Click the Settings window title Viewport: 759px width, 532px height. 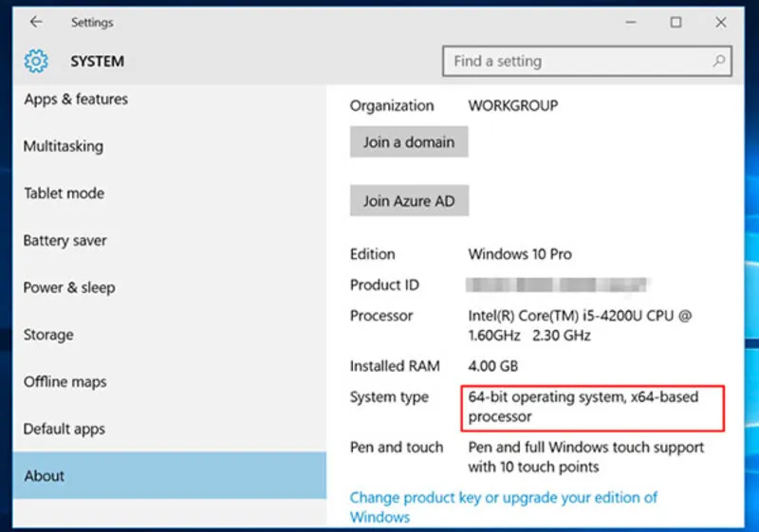(x=92, y=22)
